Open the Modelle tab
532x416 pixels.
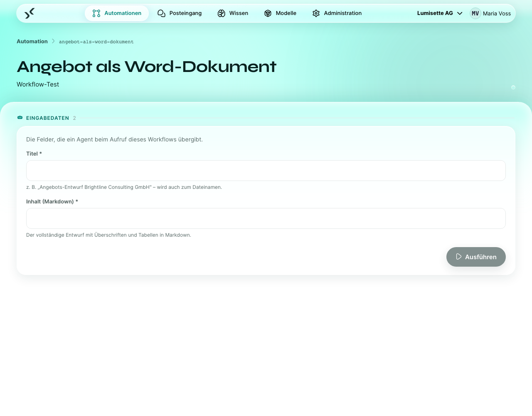tap(280, 13)
